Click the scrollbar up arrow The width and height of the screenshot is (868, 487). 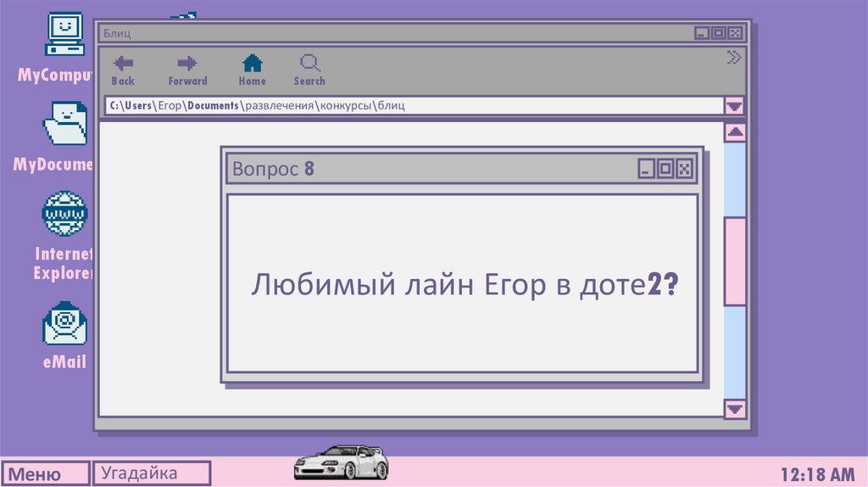735,132
